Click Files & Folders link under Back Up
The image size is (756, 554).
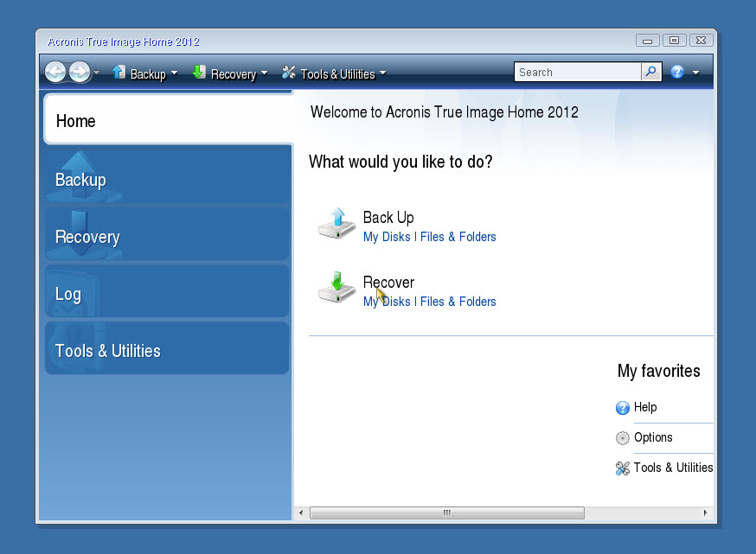(x=458, y=237)
